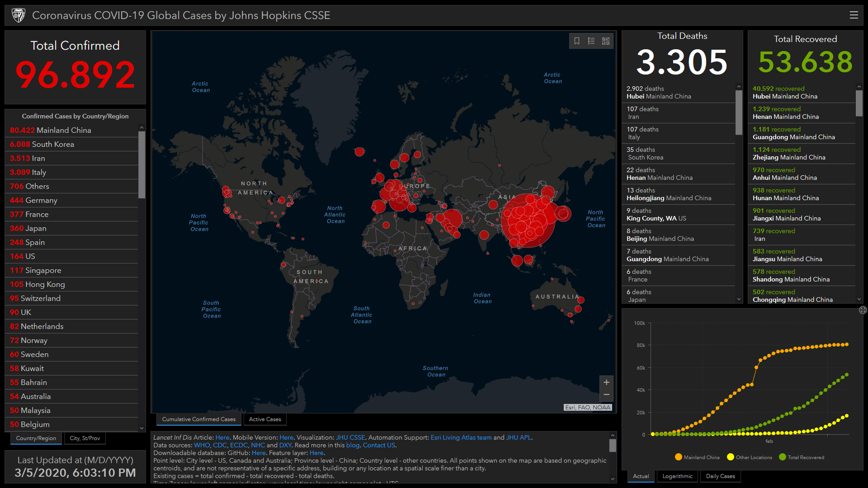Select France with 377 confirmed cases

(x=71, y=214)
